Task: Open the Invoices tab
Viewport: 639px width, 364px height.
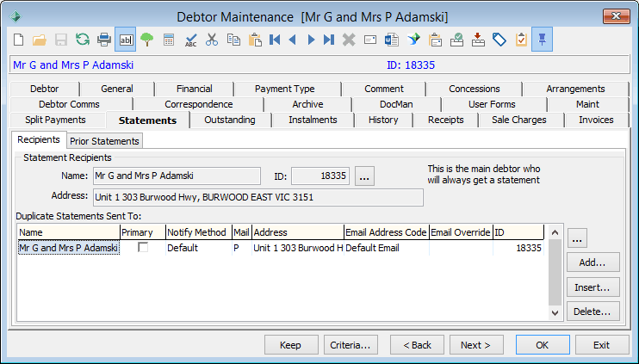Action: pos(596,120)
